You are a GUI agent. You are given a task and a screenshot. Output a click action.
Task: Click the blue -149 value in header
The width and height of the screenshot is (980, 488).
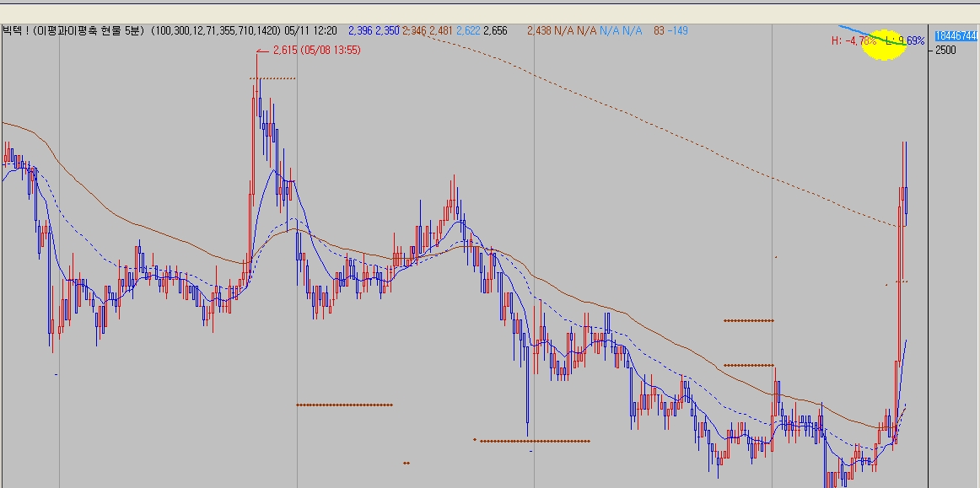click(677, 30)
